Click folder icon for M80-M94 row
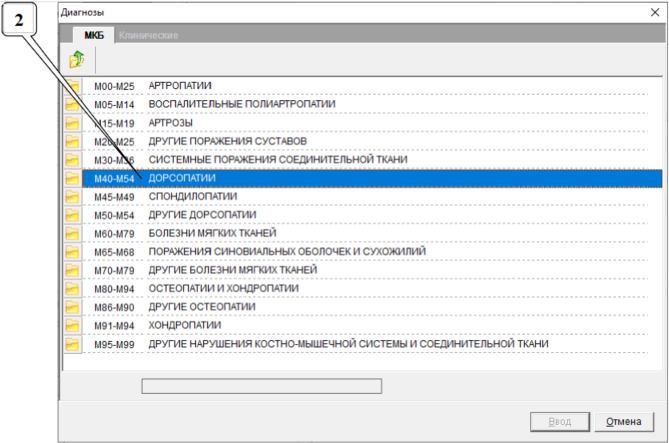This screenshot has height=443, width=669. [x=72, y=288]
